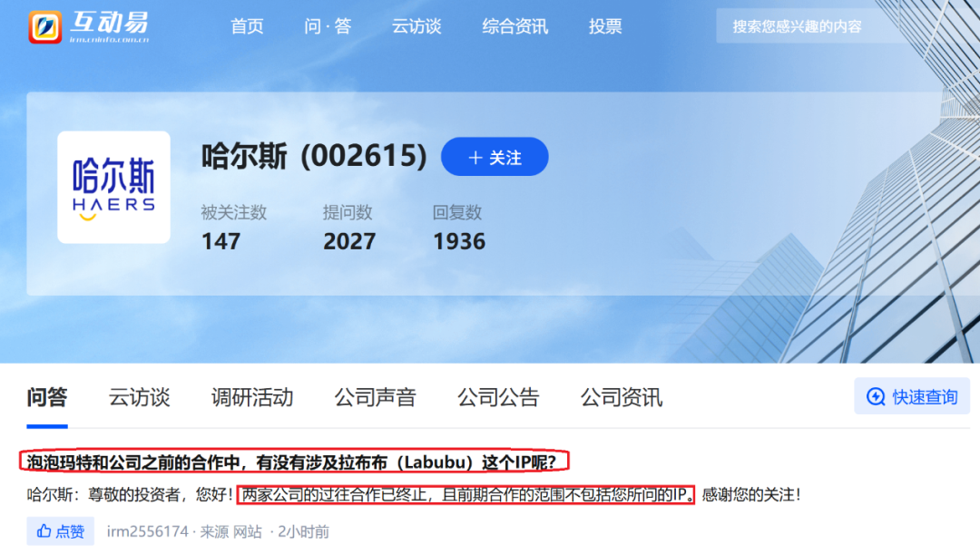Switch to the 公司公告 tab
The image size is (980, 554).
pos(498,397)
